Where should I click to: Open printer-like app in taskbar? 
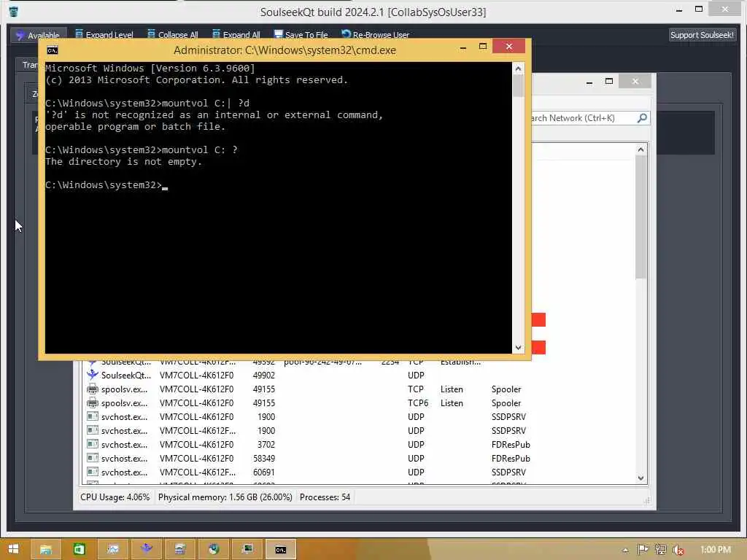[x=180, y=549]
